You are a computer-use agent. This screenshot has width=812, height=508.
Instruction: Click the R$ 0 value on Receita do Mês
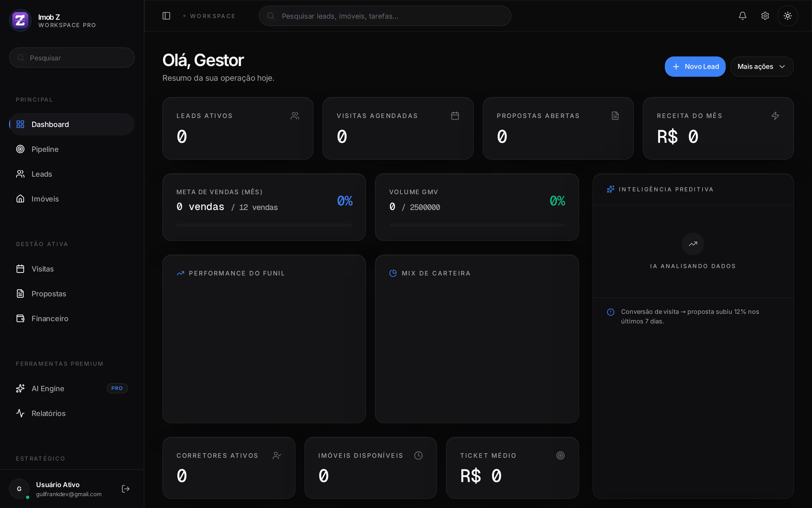pyautogui.click(x=678, y=137)
